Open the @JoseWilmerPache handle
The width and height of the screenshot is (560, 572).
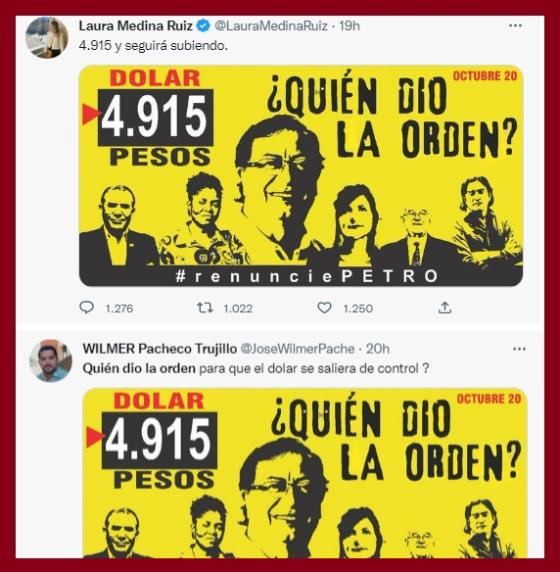tap(297, 349)
